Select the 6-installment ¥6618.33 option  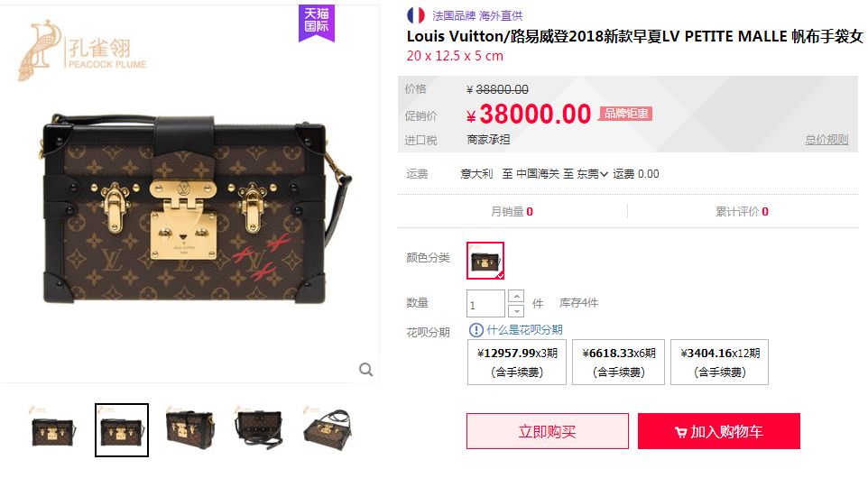pos(618,362)
